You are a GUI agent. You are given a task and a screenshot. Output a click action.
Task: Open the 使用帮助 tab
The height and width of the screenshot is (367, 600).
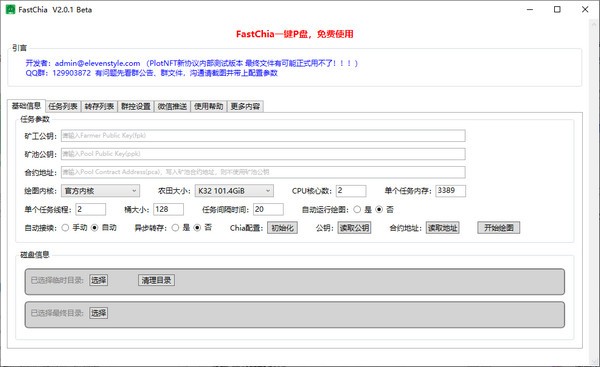[209, 106]
